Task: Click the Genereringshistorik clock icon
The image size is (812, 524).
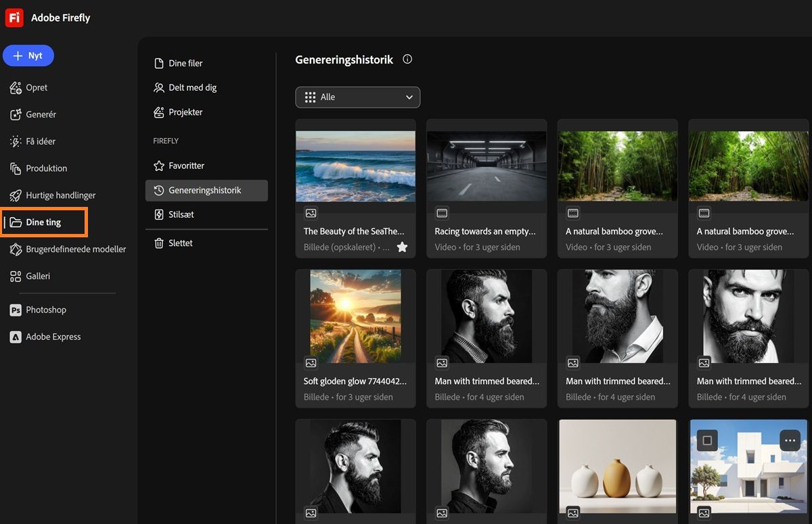Action: [x=159, y=191]
